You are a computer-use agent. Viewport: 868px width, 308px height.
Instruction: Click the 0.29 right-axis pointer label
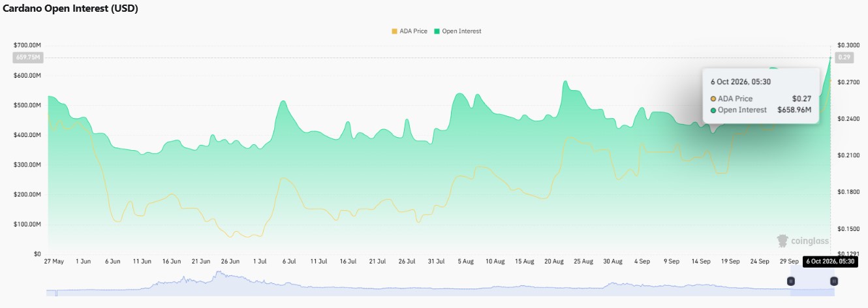coord(844,57)
